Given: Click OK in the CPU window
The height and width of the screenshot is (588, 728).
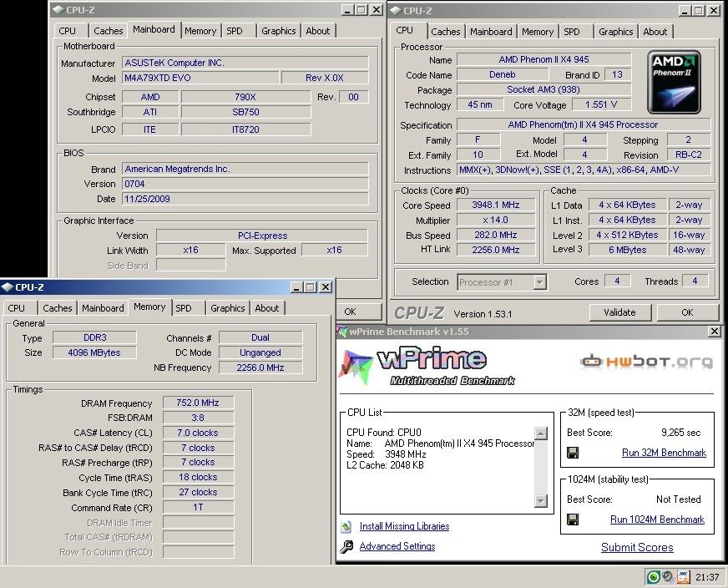Looking at the screenshot, I should (687, 312).
